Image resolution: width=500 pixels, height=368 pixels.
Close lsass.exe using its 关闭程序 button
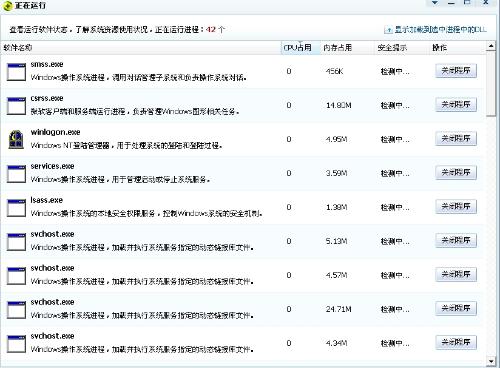click(456, 207)
